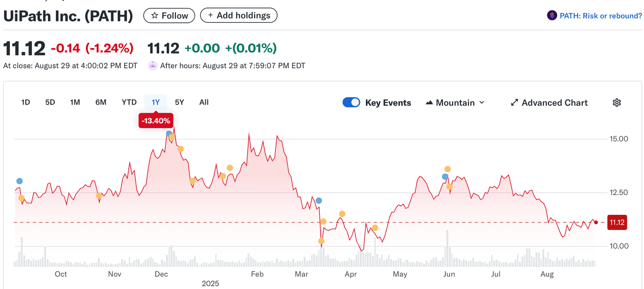Choose the 6M time range
The image size is (644, 289).
pyautogui.click(x=101, y=102)
